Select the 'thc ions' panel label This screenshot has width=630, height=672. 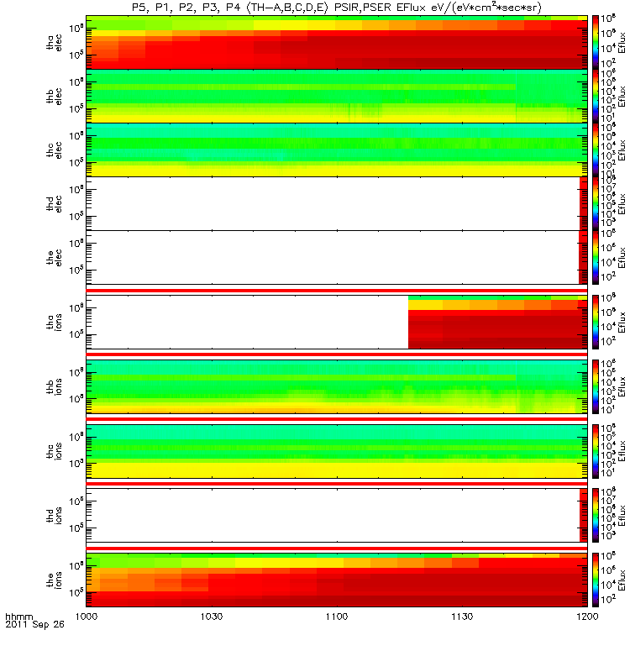(x=54, y=451)
